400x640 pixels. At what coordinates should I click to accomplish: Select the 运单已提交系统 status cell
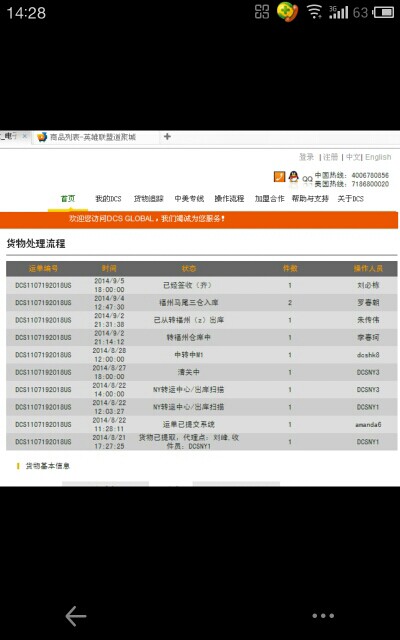coord(189,424)
